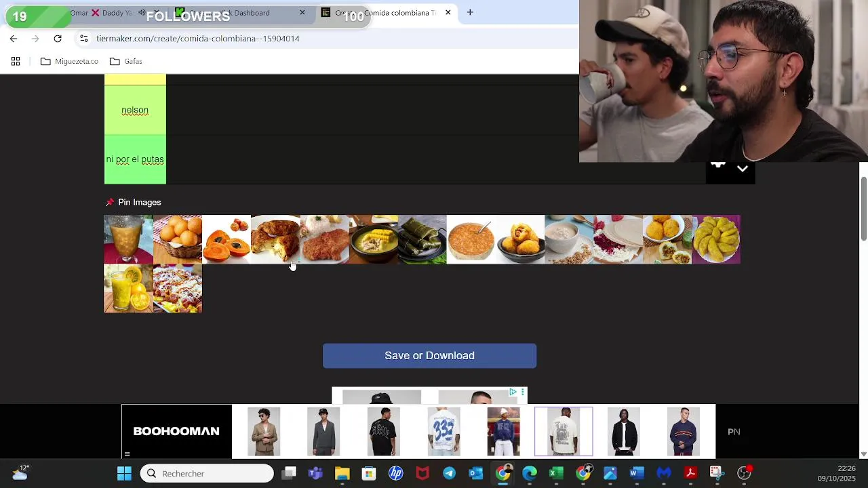Select the nelson tier label
Viewport: 868px width, 488px height.
(135, 110)
